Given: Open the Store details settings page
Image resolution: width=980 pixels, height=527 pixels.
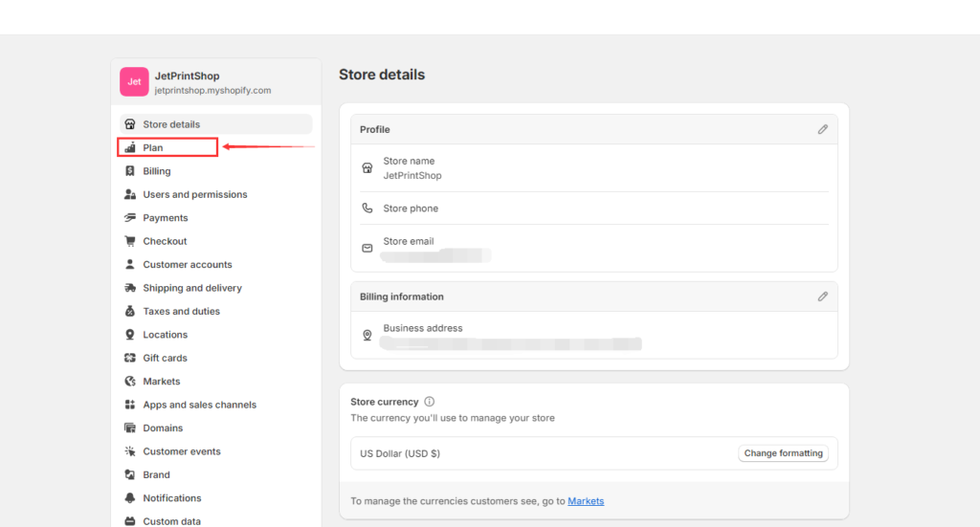Looking at the screenshot, I should point(216,124).
